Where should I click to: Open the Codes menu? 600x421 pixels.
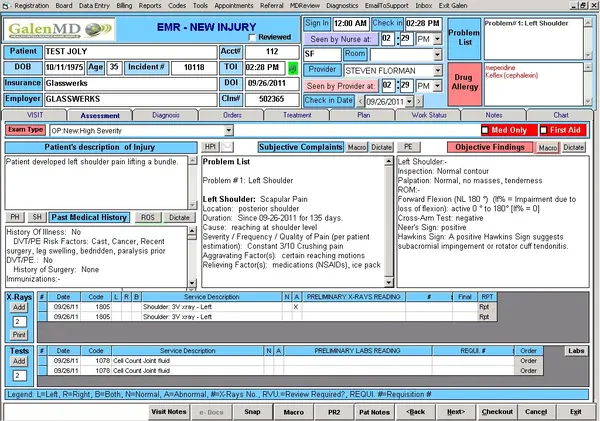[x=177, y=6]
